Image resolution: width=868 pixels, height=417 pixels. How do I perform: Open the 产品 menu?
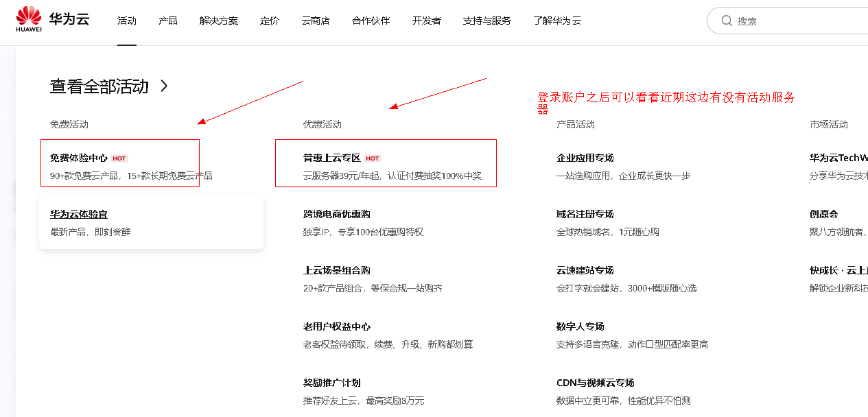click(168, 21)
